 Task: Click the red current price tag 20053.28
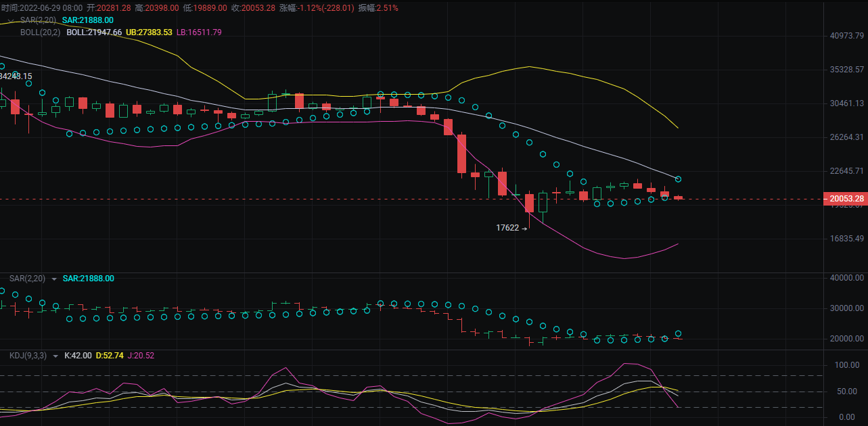coord(844,199)
